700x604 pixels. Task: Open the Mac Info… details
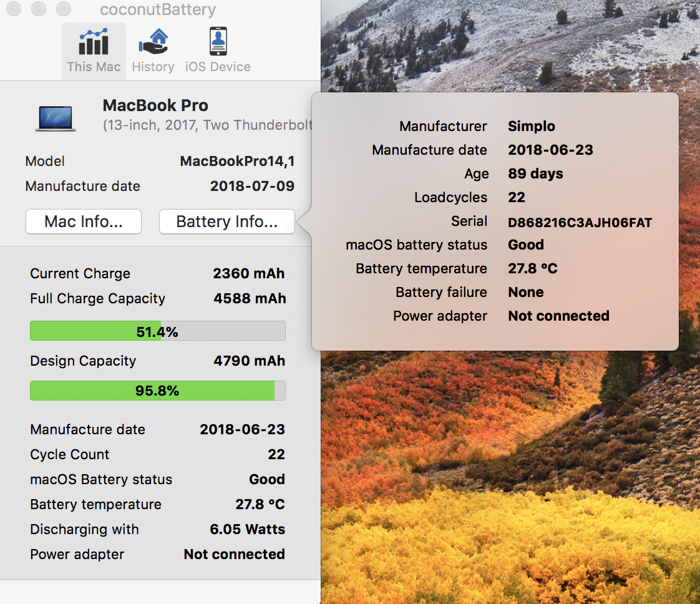[84, 222]
